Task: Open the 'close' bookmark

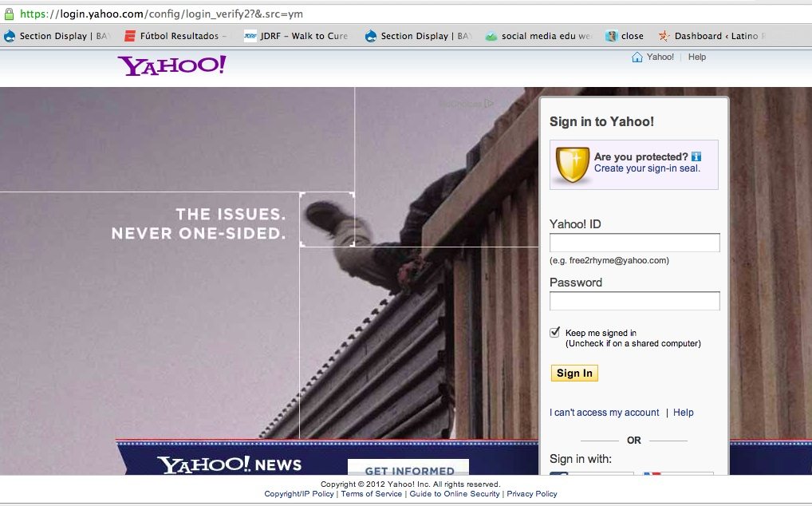Action: click(x=625, y=36)
